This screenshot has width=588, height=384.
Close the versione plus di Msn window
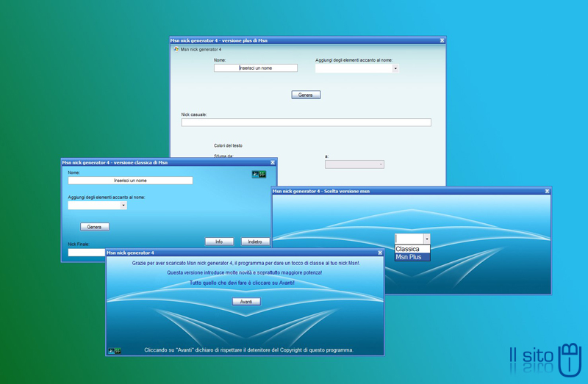442,40
